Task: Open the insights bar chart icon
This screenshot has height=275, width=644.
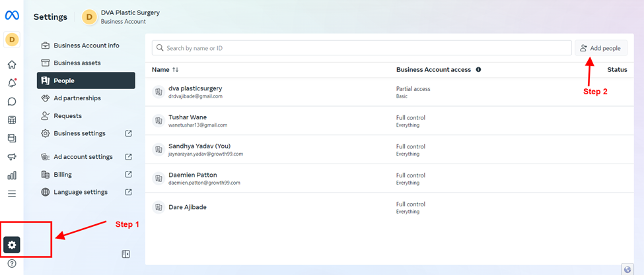Action: point(12,175)
